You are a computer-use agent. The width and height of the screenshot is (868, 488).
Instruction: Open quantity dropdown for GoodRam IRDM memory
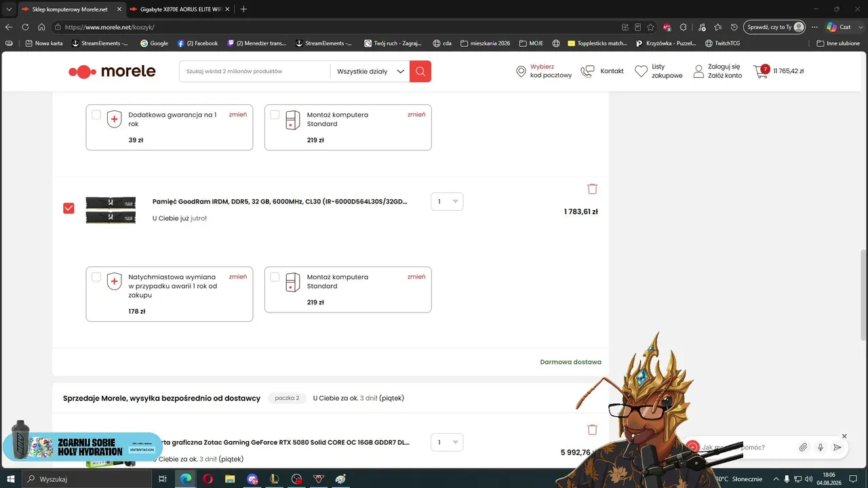(447, 201)
